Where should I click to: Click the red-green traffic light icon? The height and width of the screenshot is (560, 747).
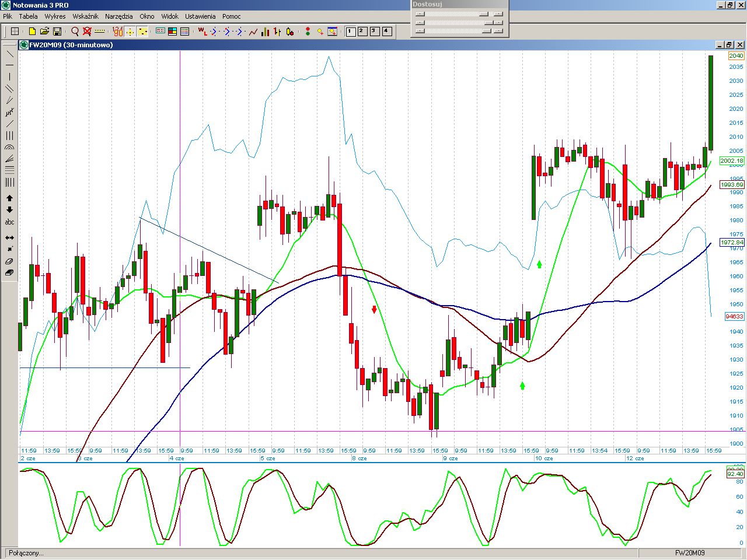[x=308, y=32]
